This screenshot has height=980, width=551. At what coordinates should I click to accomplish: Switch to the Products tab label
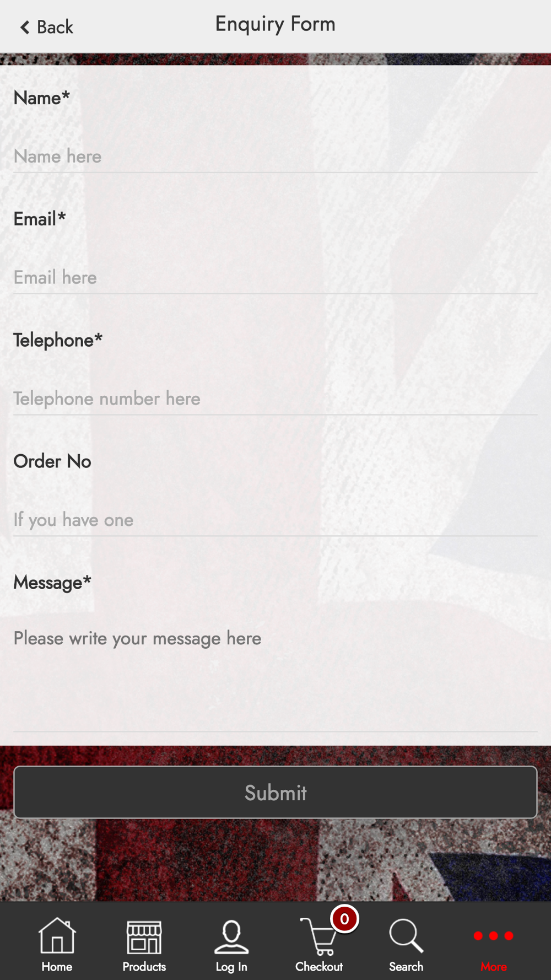click(x=144, y=967)
